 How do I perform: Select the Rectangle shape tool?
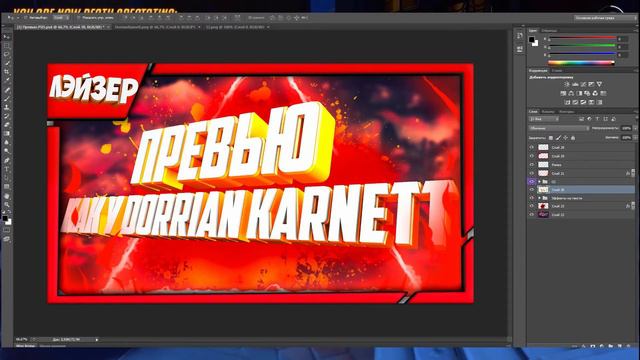pyautogui.click(x=7, y=187)
